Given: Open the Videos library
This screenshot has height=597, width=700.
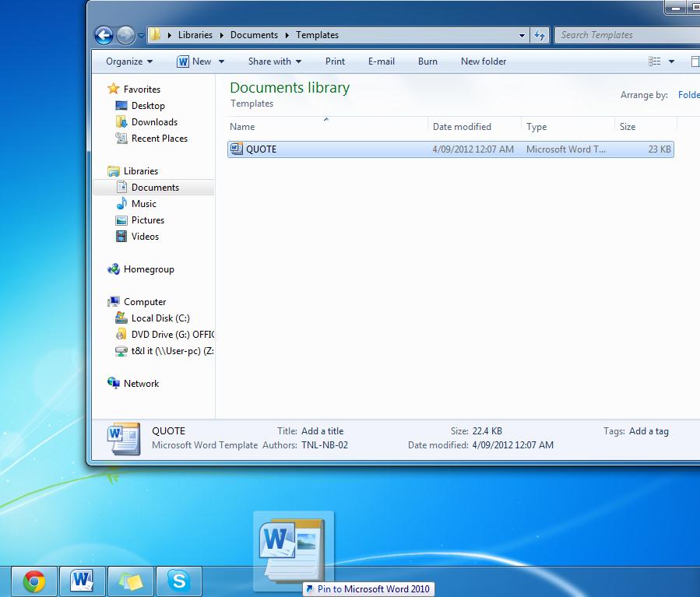Looking at the screenshot, I should pyautogui.click(x=145, y=237).
